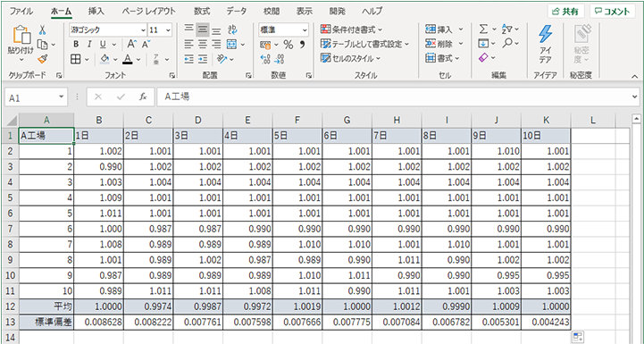
Task: Open the cell styles menu
Action: click(350, 59)
